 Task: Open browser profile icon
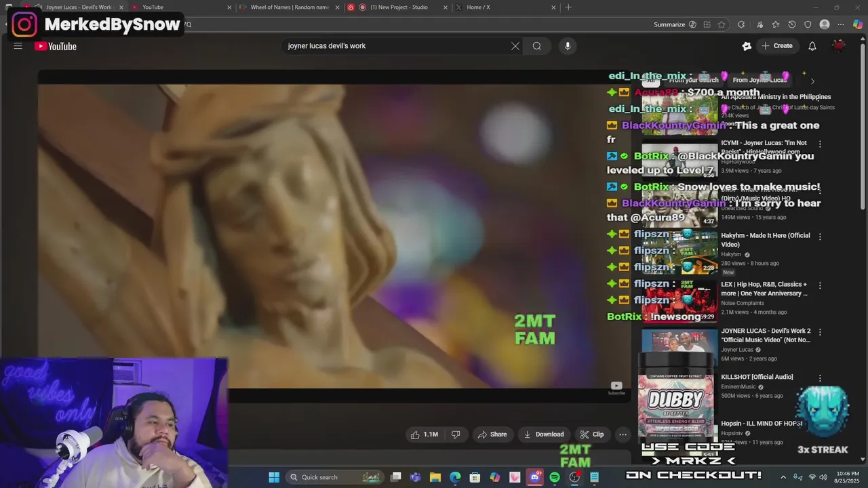click(825, 24)
